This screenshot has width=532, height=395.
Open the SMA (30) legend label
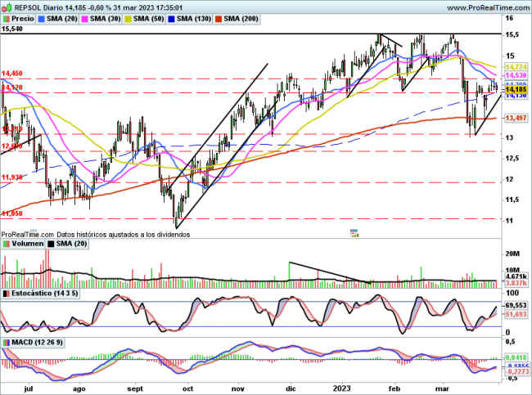tap(106, 19)
